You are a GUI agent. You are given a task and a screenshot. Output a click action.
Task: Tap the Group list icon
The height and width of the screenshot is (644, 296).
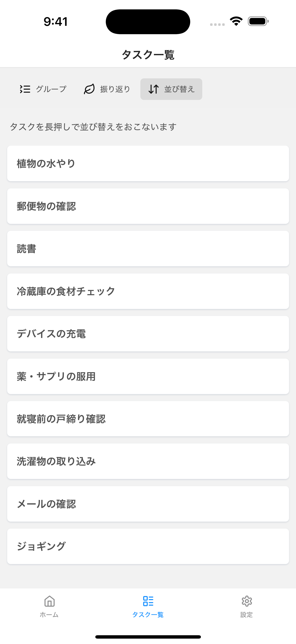click(25, 89)
